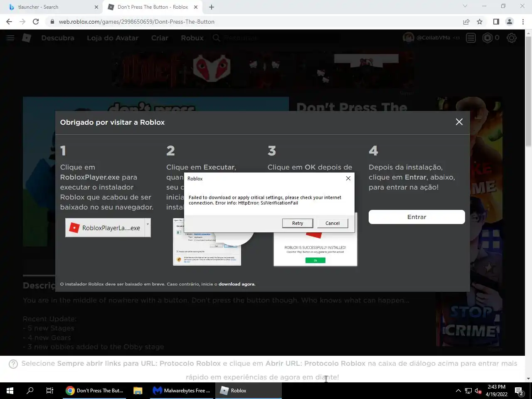Click the muted volume tray icon

click(478, 391)
